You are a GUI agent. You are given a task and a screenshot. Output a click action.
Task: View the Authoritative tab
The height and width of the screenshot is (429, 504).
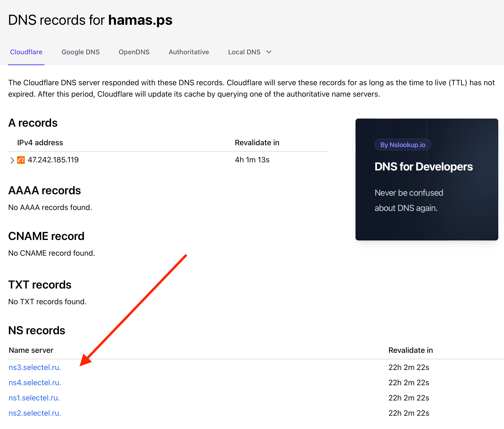[x=189, y=52]
